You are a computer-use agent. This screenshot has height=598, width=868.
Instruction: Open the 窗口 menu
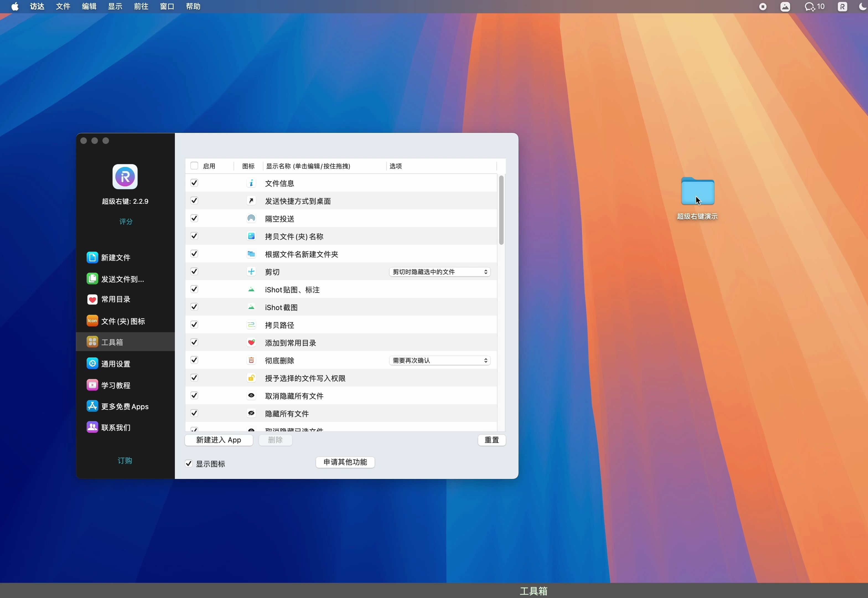(167, 6)
